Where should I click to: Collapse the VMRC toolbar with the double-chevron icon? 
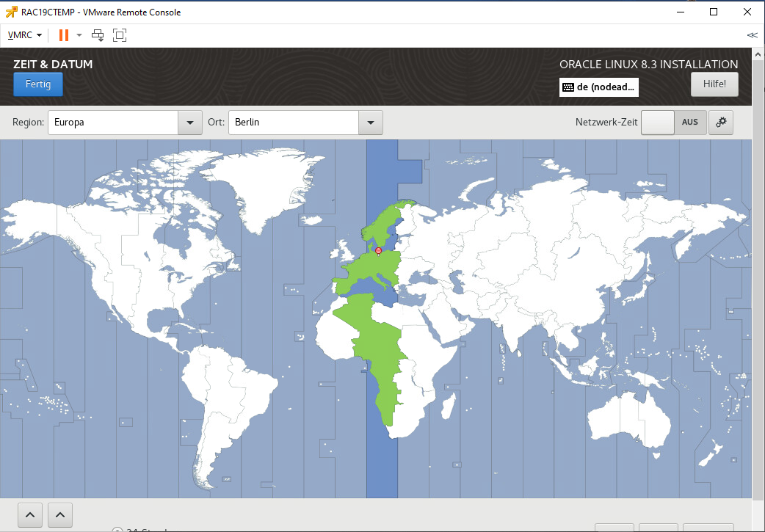click(752, 34)
